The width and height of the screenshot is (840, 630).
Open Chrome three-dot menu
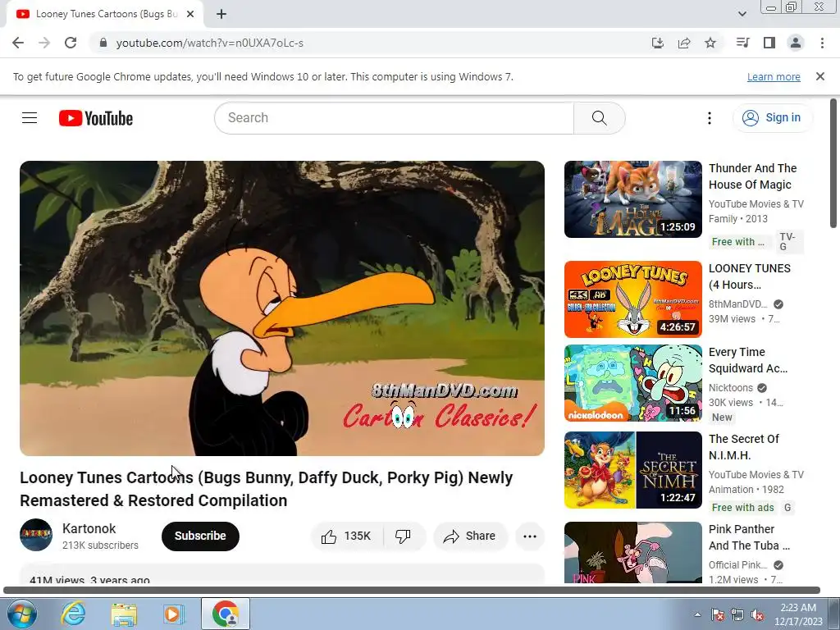(822, 43)
